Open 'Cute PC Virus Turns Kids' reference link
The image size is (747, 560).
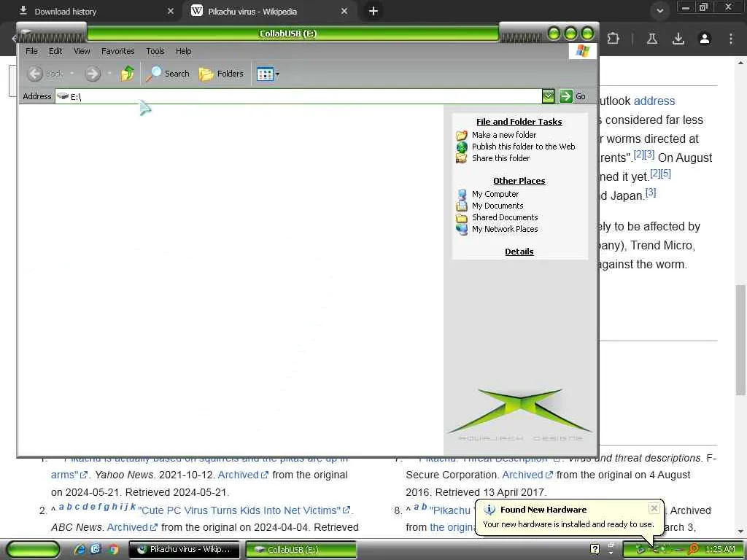click(x=244, y=510)
